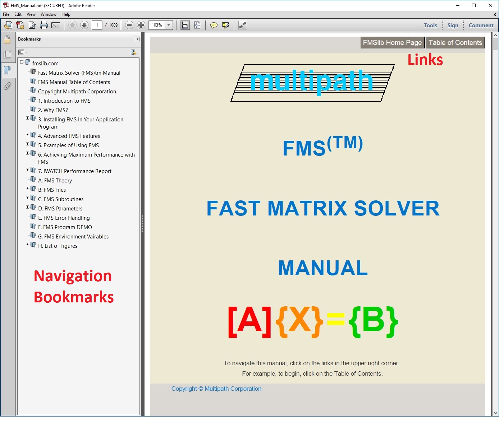
Task: Zoom in with the plus button
Action: tap(141, 25)
